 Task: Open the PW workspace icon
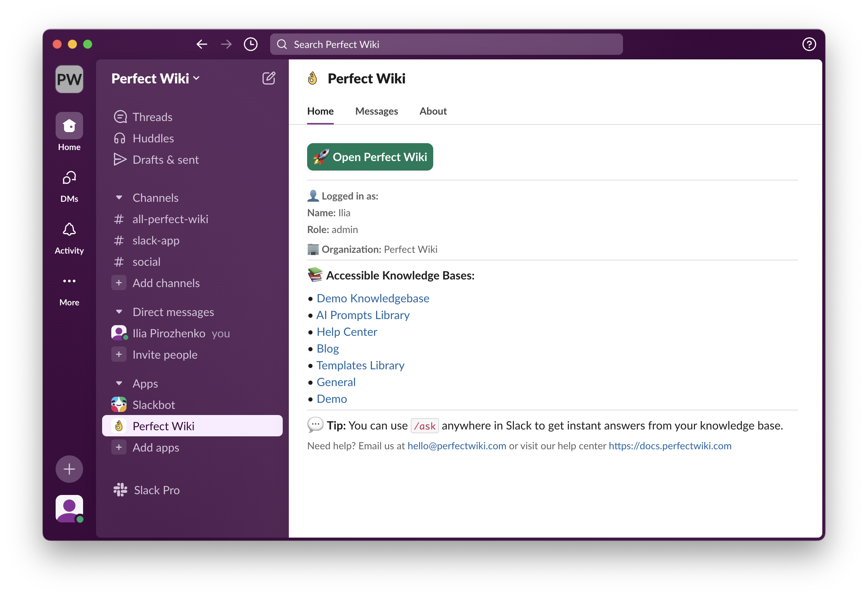pyautogui.click(x=69, y=79)
